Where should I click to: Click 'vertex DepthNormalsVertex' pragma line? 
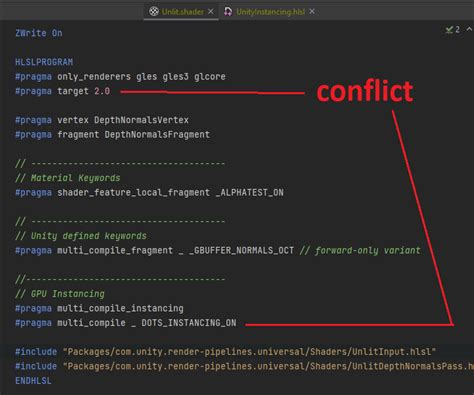pyautogui.click(x=102, y=120)
